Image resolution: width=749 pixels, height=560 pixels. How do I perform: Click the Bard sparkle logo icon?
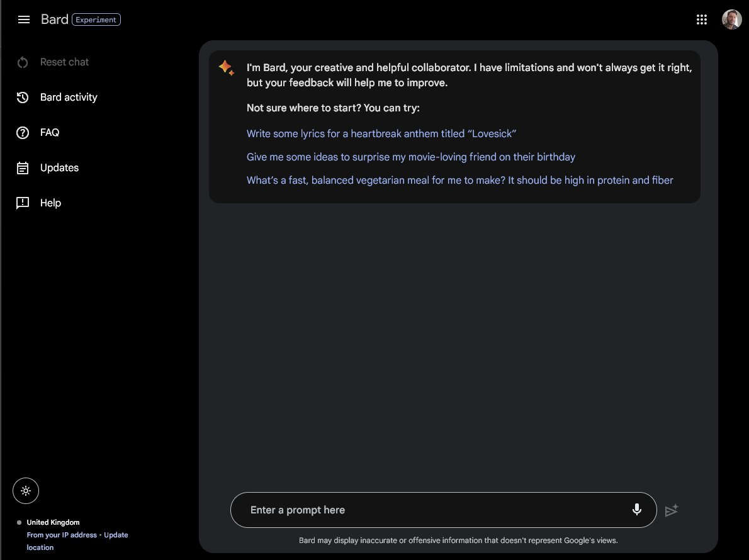(227, 68)
